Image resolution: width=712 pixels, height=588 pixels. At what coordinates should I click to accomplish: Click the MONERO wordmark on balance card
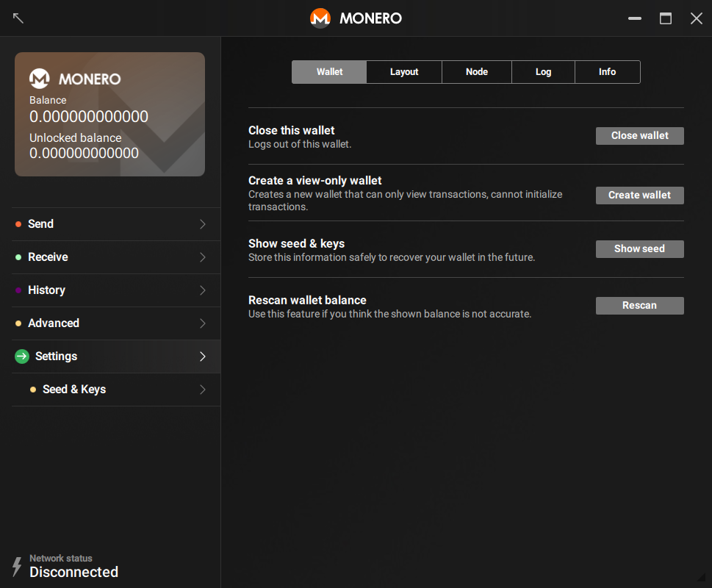coord(90,79)
